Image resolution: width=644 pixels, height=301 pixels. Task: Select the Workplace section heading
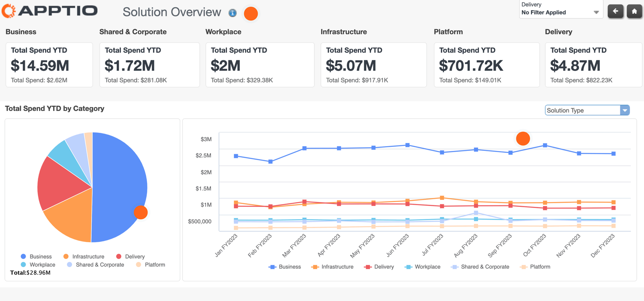pos(223,32)
